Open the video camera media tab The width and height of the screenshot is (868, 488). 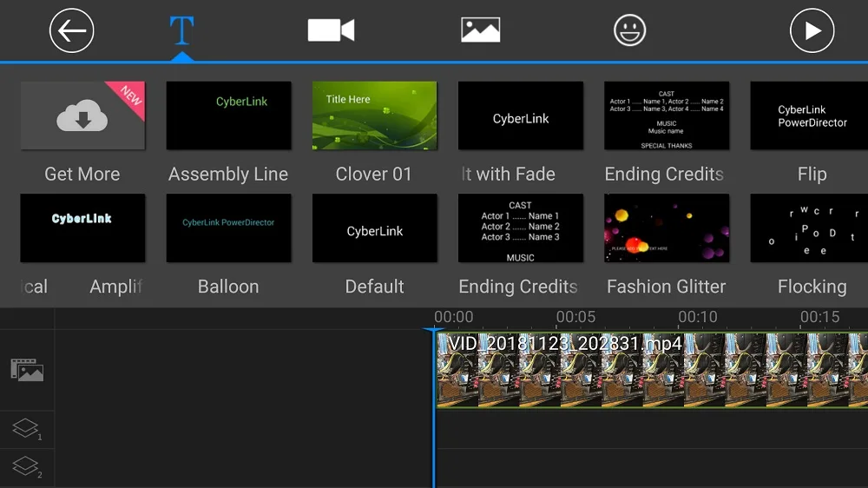pos(331,30)
